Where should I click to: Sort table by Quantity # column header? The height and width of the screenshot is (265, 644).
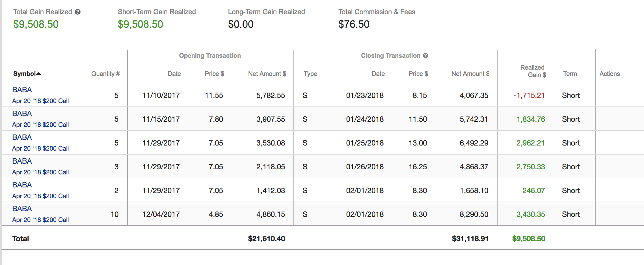point(105,74)
